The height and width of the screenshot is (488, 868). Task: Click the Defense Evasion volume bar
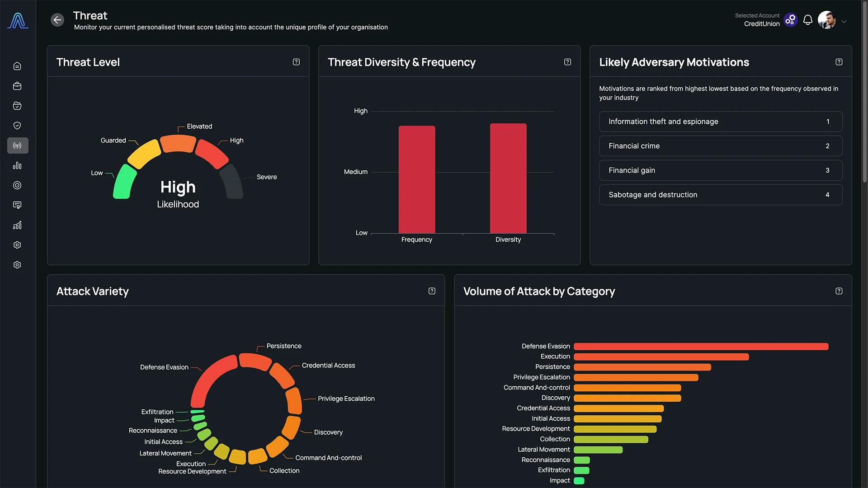tap(701, 347)
